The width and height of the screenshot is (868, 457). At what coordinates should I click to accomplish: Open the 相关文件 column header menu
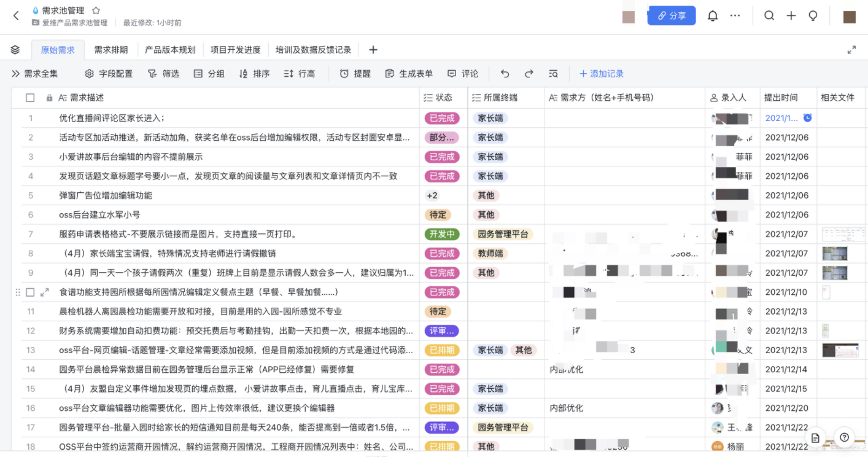click(840, 98)
